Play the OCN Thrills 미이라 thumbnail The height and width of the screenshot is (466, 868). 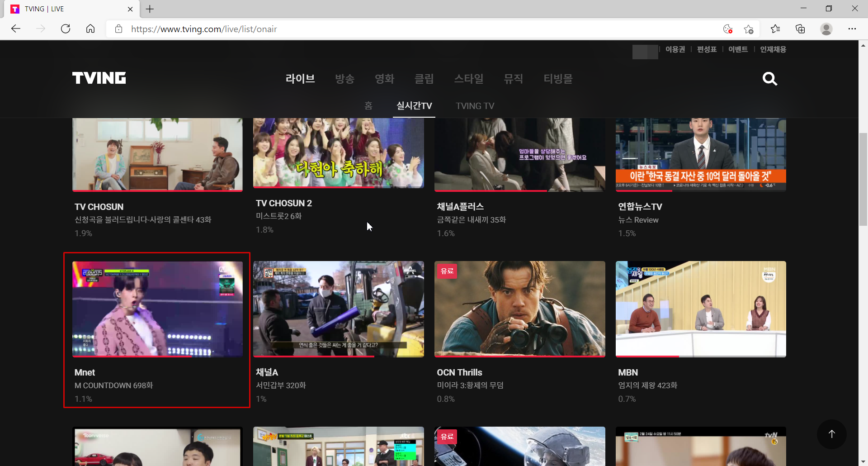(520, 309)
